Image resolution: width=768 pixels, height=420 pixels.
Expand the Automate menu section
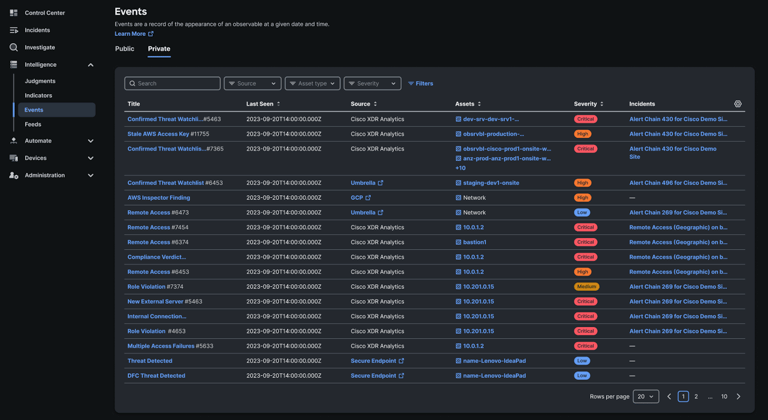pyautogui.click(x=91, y=141)
